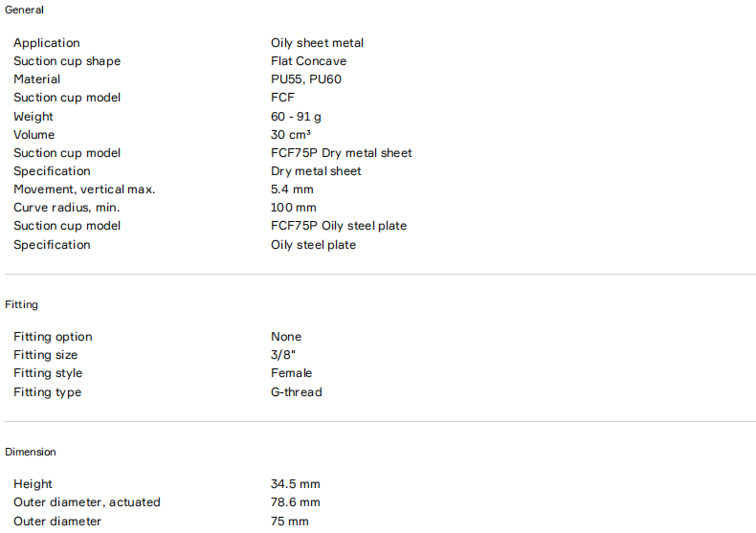Select the 'PU55, PU60' material value
756x533 pixels.
(x=305, y=79)
